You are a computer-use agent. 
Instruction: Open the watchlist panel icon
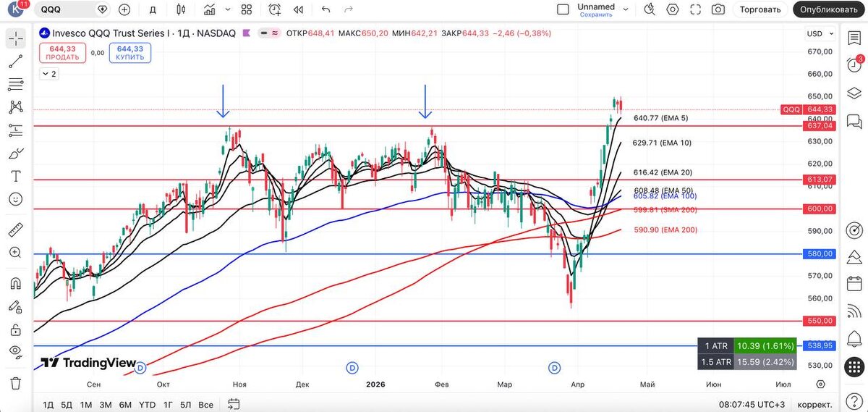point(854,38)
